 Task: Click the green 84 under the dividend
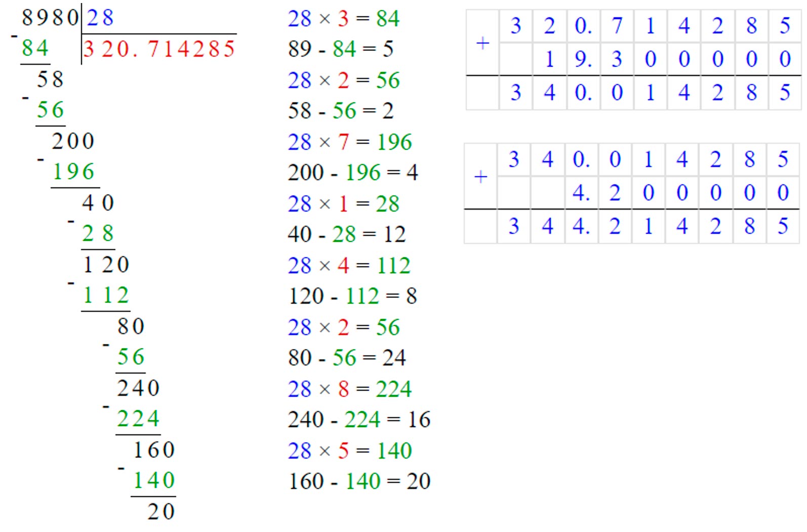coord(35,49)
